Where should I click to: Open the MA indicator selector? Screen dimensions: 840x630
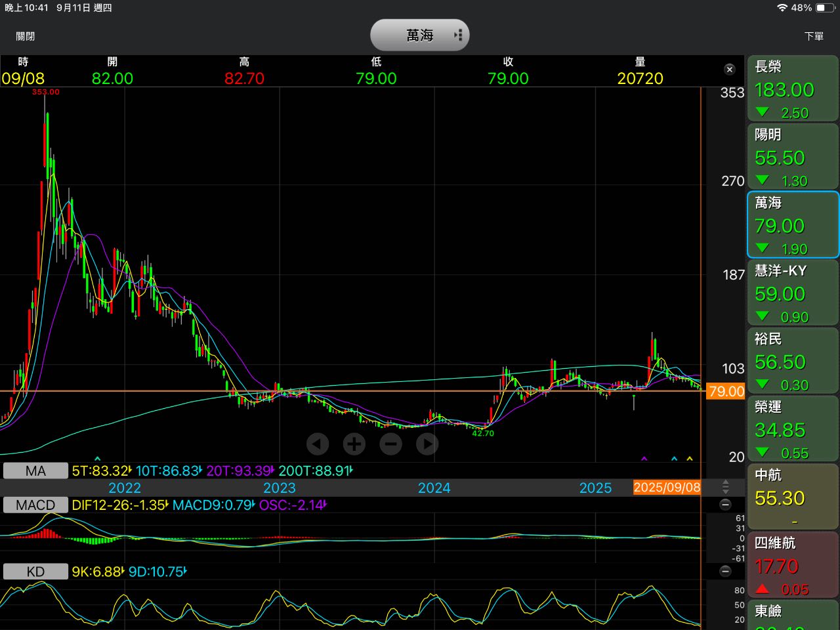tap(35, 471)
